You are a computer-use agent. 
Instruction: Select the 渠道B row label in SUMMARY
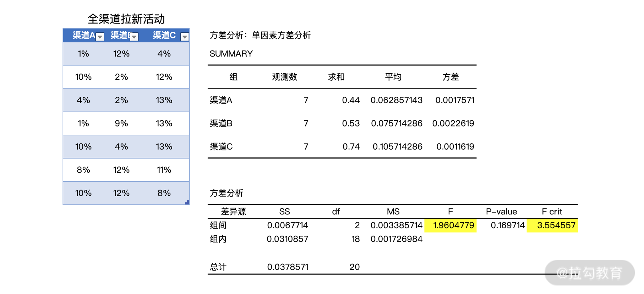(221, 123)
